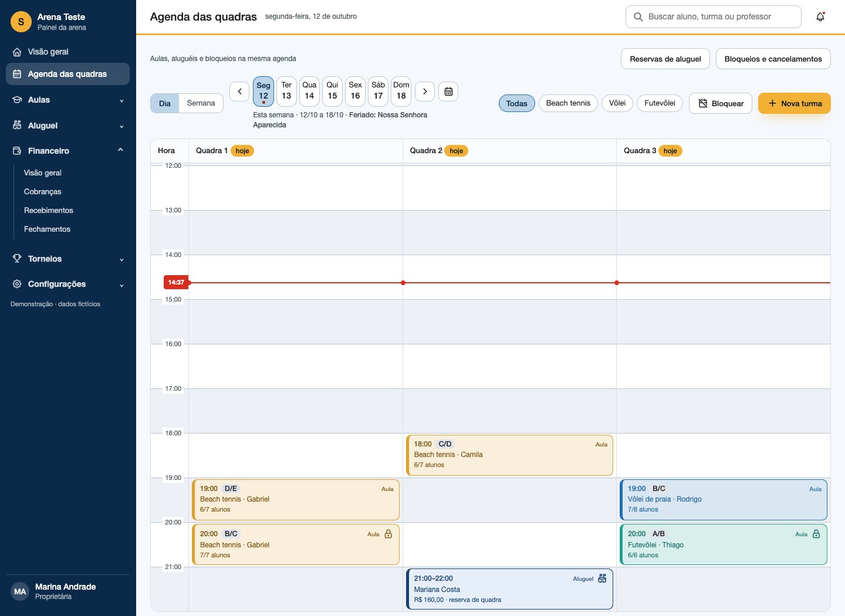
Task: Click the rental icon on Mariana Costa booking
Action: (x=602, y=578)
